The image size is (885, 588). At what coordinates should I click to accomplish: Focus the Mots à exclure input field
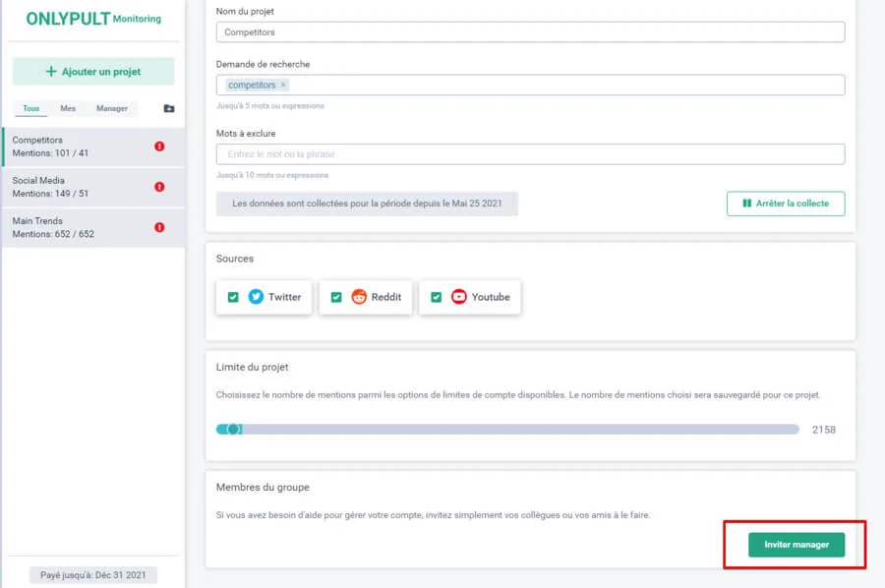530,154
